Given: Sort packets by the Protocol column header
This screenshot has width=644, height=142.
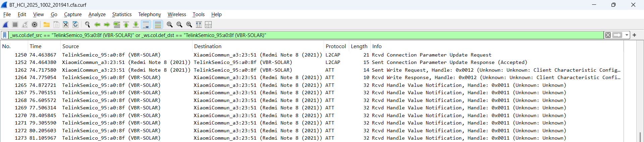Looking at the screenshot, I should (335, 46).
